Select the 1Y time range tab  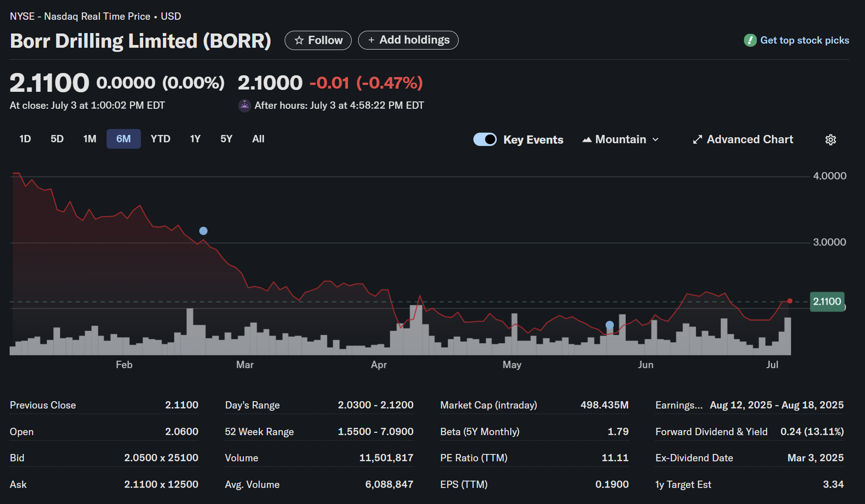click(196, 139)
